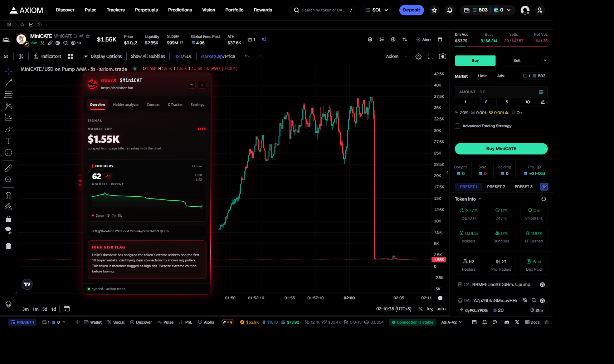Toggle percent scale on chart
Image resolution: width=614 pixels, height=364 pixels.
420,309
